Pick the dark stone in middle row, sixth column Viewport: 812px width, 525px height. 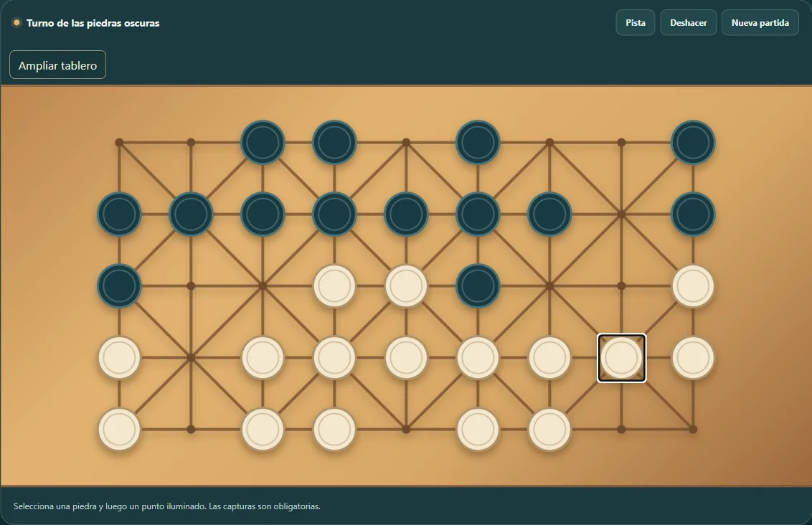pyautogui.click(x=478, y=285)
